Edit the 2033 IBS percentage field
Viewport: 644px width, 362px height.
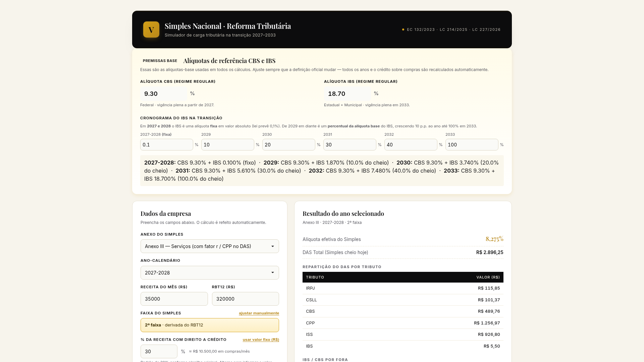pos(472,145)
